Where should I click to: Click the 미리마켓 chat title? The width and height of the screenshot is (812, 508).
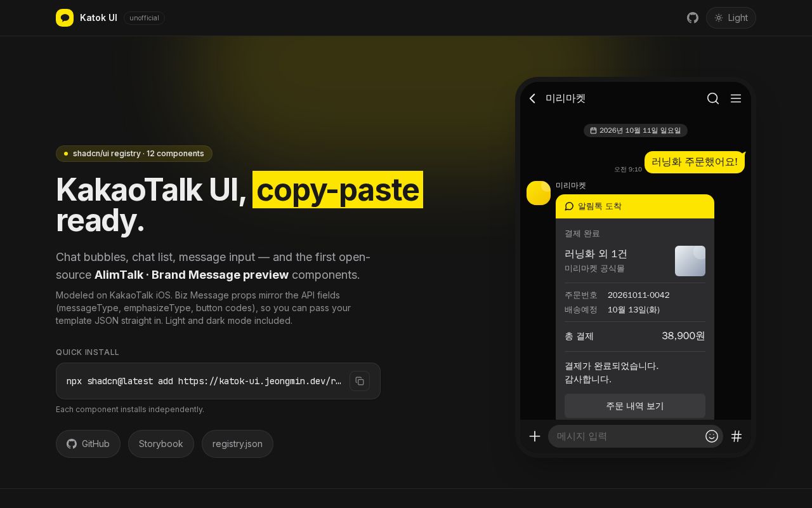click(x=565, y=98)
